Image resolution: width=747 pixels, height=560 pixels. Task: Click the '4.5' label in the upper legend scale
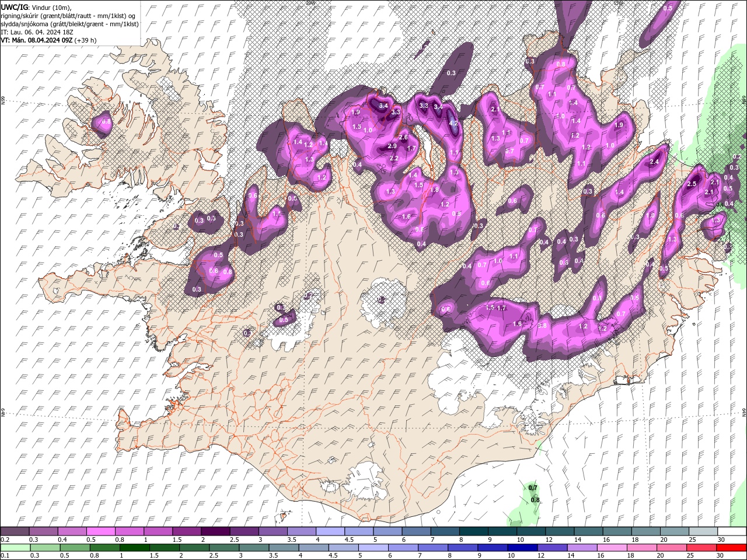coord(349,540)
